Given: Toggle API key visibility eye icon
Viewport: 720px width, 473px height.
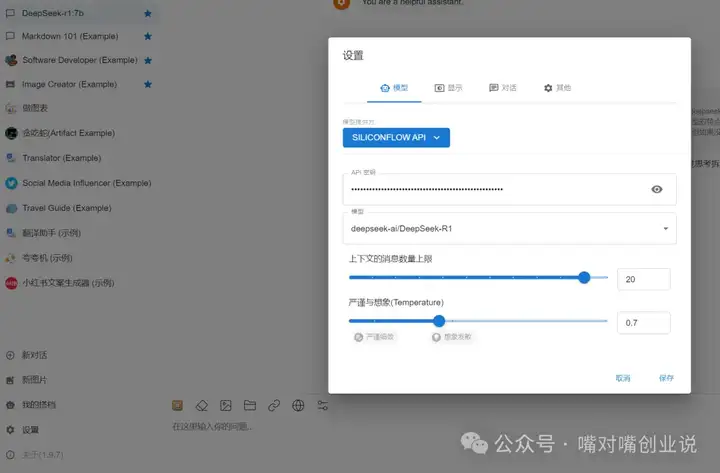Looking at the screenshot, I should 657,189.
